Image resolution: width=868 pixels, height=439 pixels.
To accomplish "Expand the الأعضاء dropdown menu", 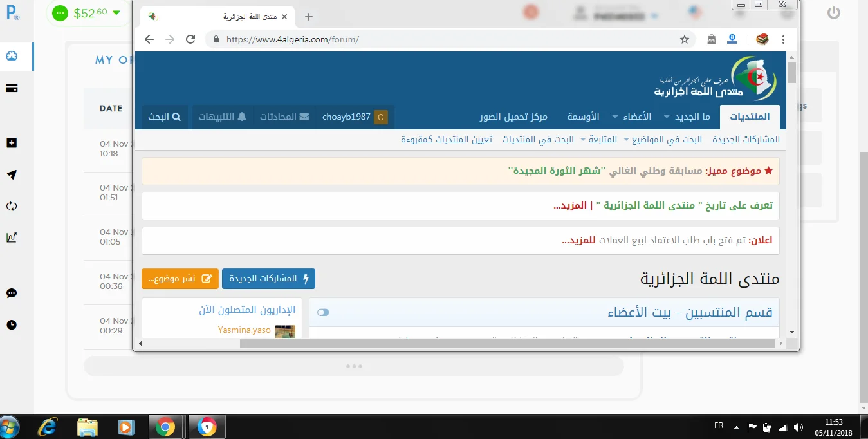I will coord(632,117).
